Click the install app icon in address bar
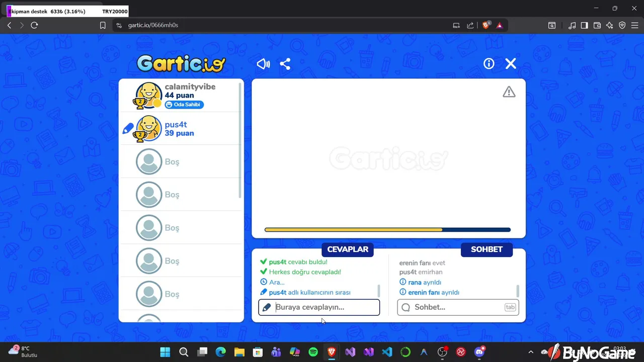The image size is (644, 362). pyautogui.click(x=456, y=25)
